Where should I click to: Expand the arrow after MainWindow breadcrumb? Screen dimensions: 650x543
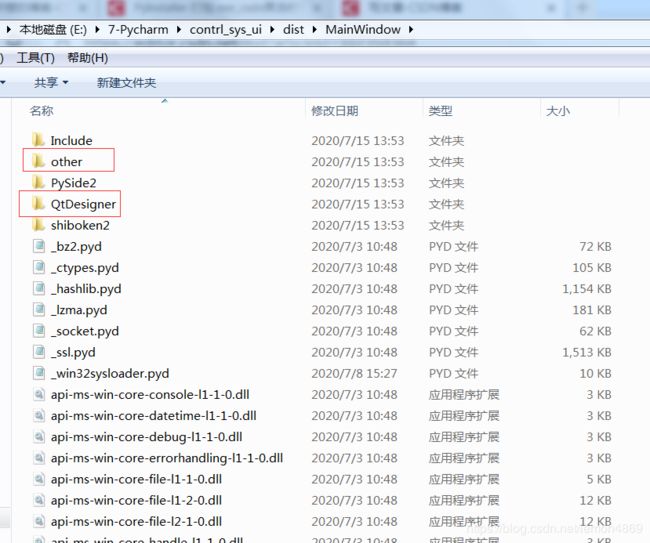click(411, 29)
